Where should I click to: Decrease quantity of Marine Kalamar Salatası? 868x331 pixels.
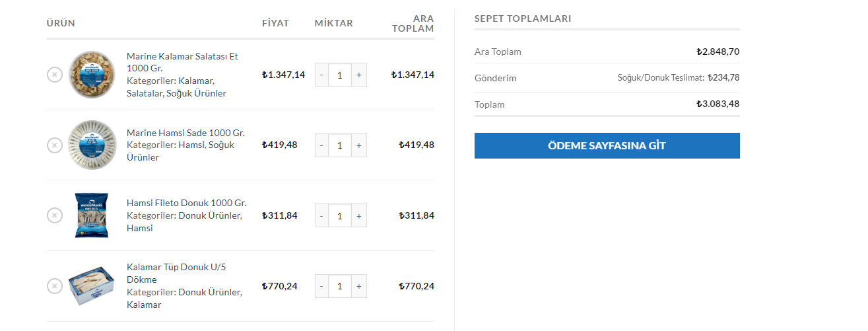coord(321,75)
